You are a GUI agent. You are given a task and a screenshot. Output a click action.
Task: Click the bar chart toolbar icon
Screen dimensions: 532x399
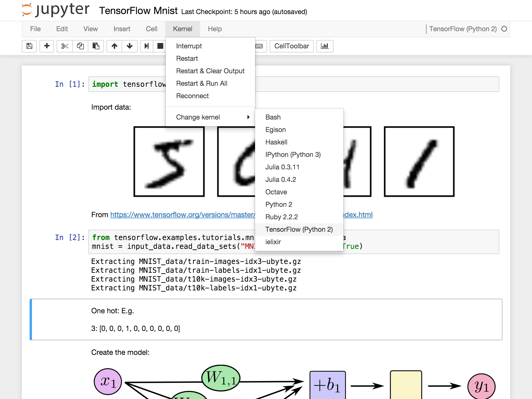click(x=325, y=46)
